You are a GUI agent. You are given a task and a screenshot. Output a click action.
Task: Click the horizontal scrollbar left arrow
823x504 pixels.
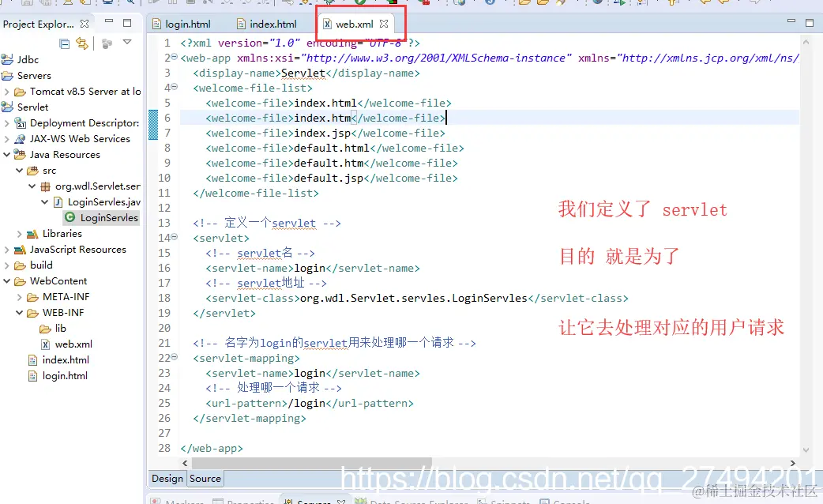(185, 463)
